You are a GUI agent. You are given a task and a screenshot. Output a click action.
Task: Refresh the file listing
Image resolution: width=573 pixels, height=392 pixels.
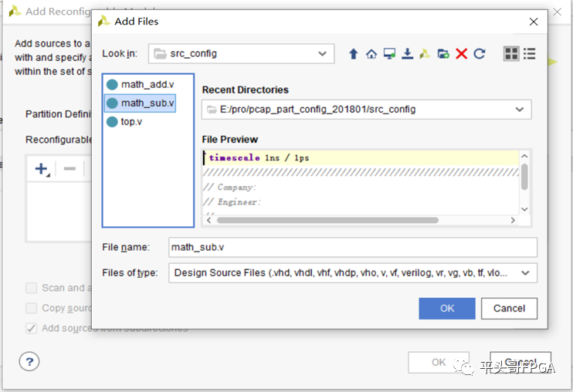(x=480, y=54)
